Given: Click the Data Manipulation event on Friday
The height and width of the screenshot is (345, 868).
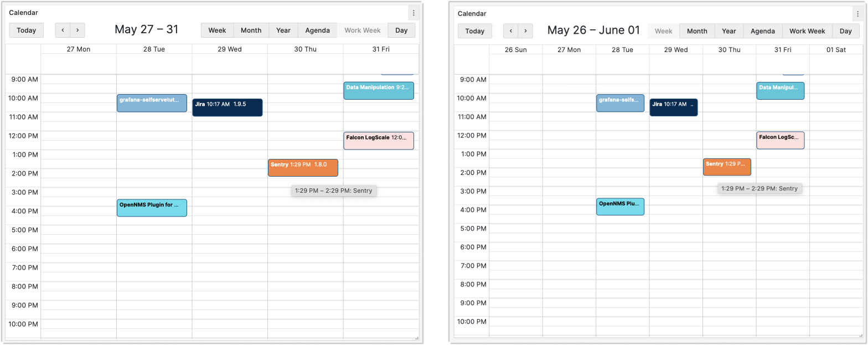Looking at the screenshot, I should click(379, 90).
